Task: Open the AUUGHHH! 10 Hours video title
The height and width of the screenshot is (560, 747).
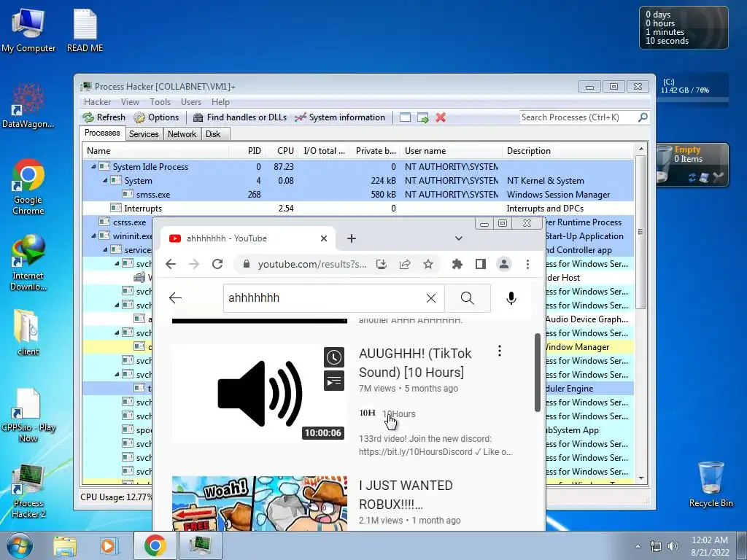Action: 415,363
